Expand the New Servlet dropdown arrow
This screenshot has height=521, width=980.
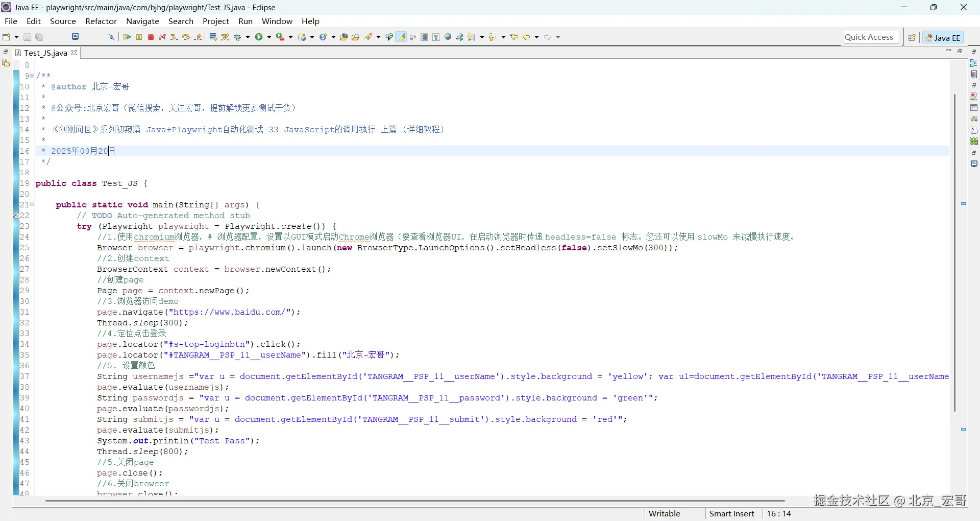pos(333,37)
